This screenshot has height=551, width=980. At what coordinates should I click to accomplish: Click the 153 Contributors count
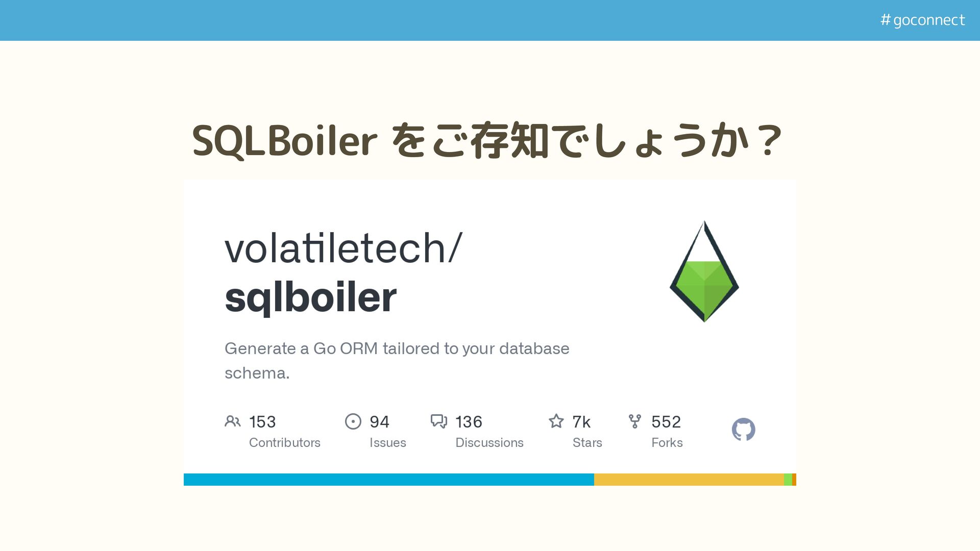[x=262, y=422]
